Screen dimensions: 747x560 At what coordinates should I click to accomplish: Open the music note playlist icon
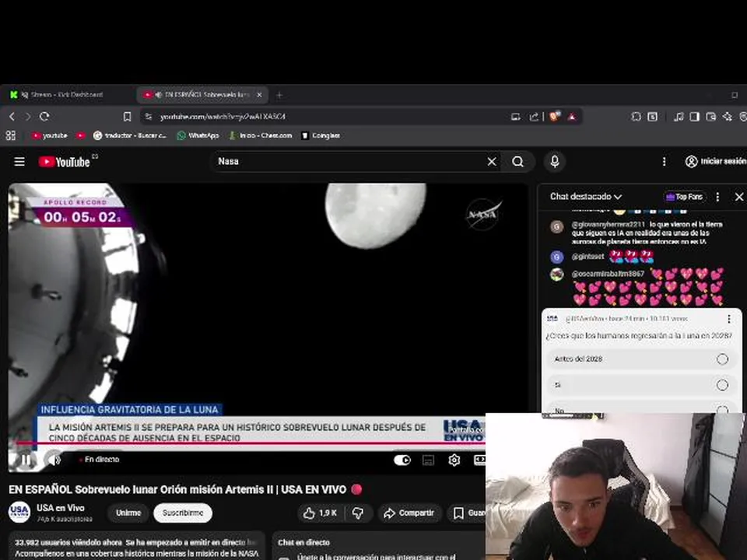tap(679, 117)
